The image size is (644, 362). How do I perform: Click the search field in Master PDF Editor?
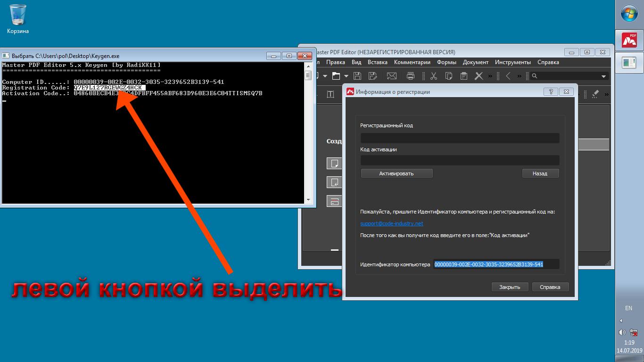tap(570, 76)
